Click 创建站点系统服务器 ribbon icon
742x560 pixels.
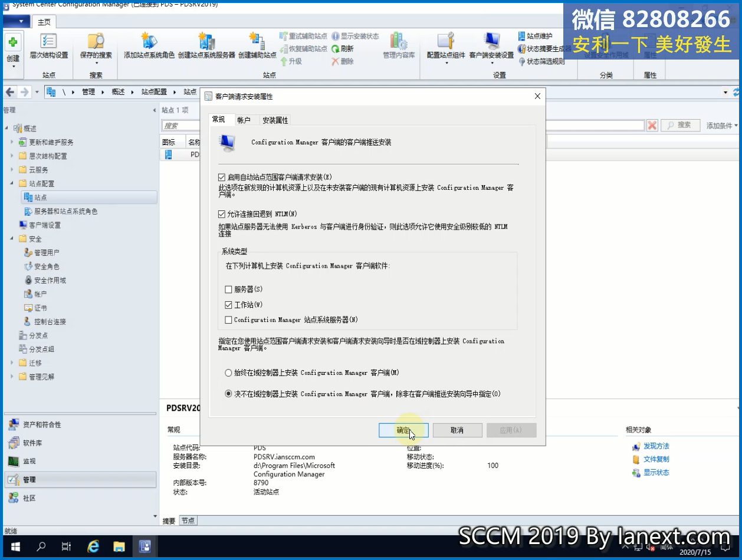(206, 47)
